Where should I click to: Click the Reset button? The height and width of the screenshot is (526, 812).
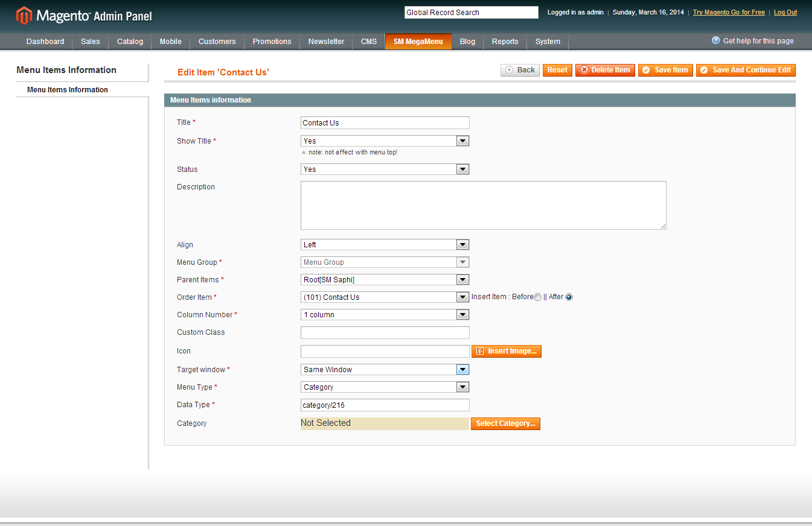(x=557, y=70)
